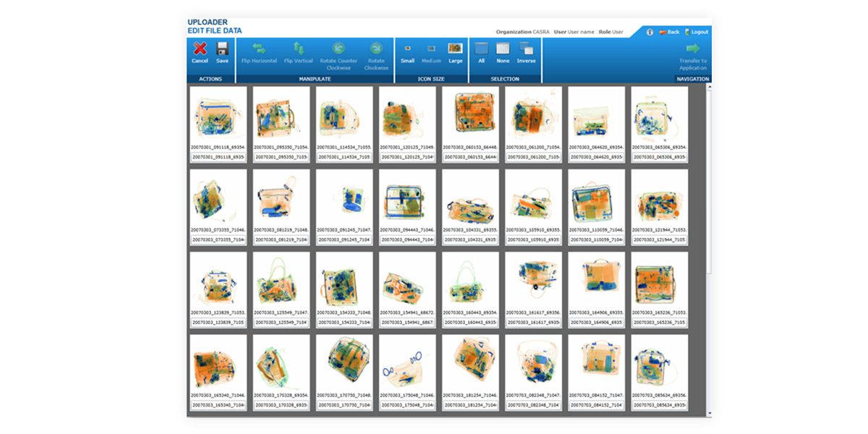Select All images
This screenshot has height=434, width=868.
[481, 48]
